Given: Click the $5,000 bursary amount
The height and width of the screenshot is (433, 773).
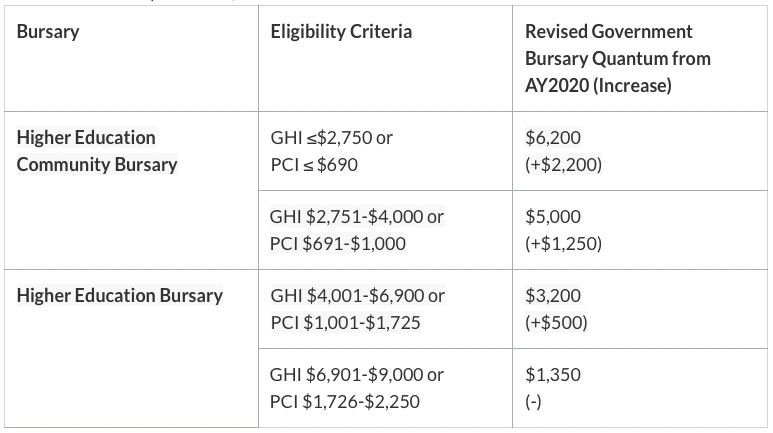Looking at the screenshot, I should tap(552, 216).
